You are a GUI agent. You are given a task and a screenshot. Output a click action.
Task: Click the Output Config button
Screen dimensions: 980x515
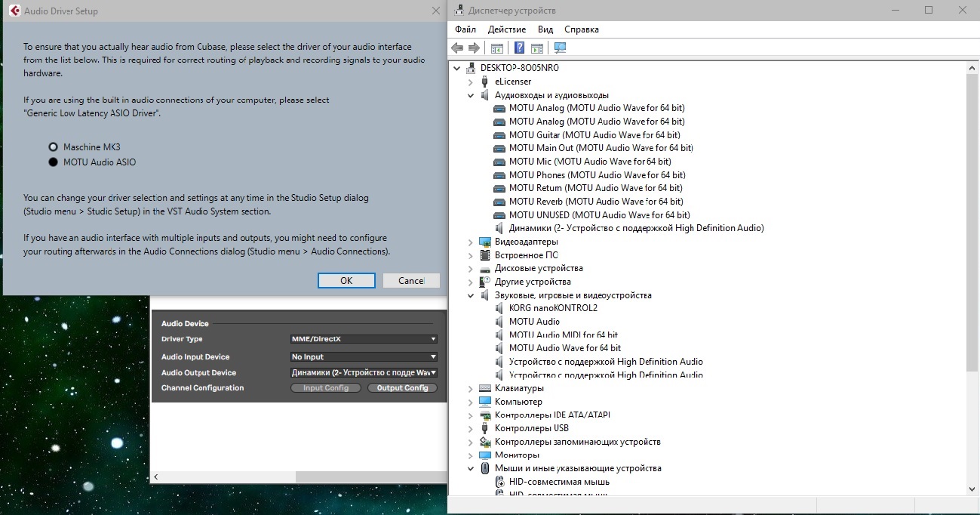402,388
